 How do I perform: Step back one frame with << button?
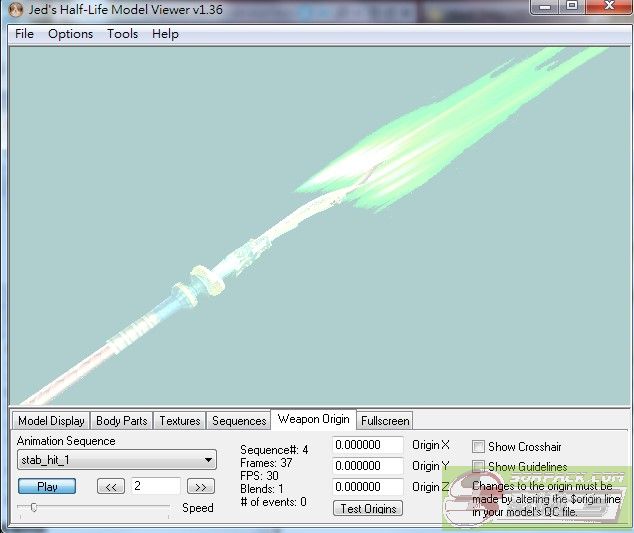pos(110,487)
